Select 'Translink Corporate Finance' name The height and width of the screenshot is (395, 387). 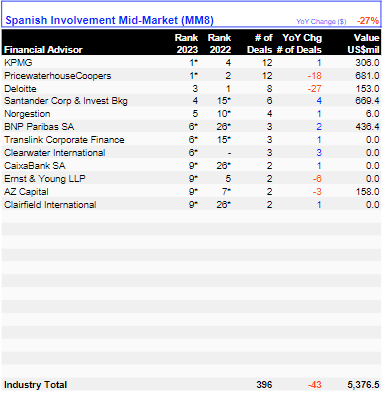coord(64,140)
